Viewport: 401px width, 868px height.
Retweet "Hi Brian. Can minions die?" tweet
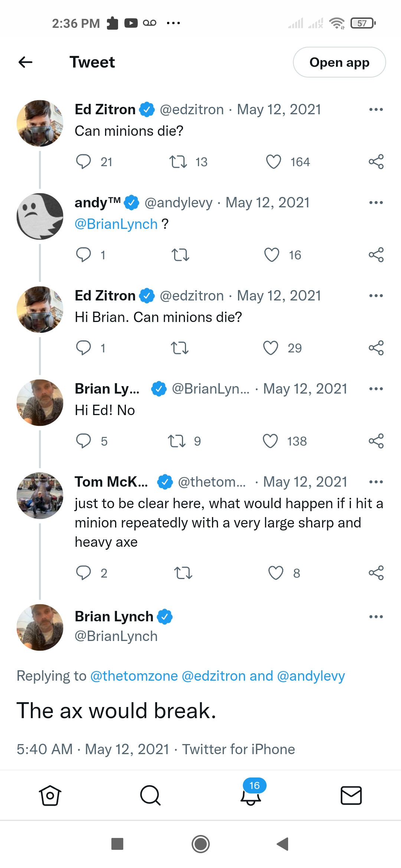coord(180,348)
